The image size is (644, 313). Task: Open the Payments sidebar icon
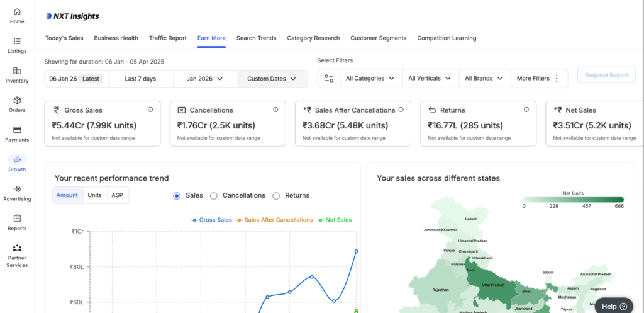point(17,130)
